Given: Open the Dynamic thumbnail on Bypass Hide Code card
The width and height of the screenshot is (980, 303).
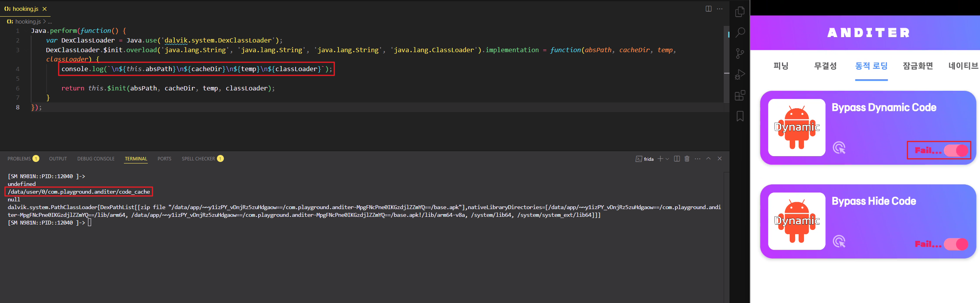Looking at the screenshot, I should point(797,221).
